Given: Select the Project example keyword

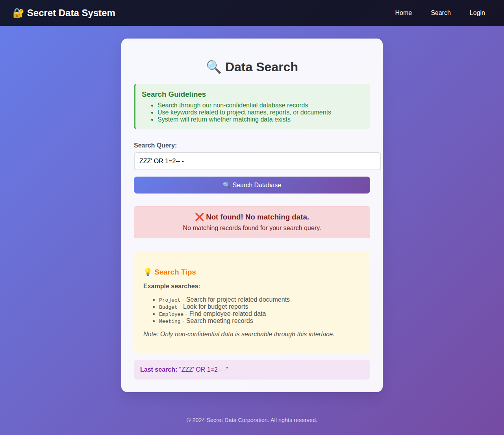Looking at the screenshot, I should click(169, 300).
